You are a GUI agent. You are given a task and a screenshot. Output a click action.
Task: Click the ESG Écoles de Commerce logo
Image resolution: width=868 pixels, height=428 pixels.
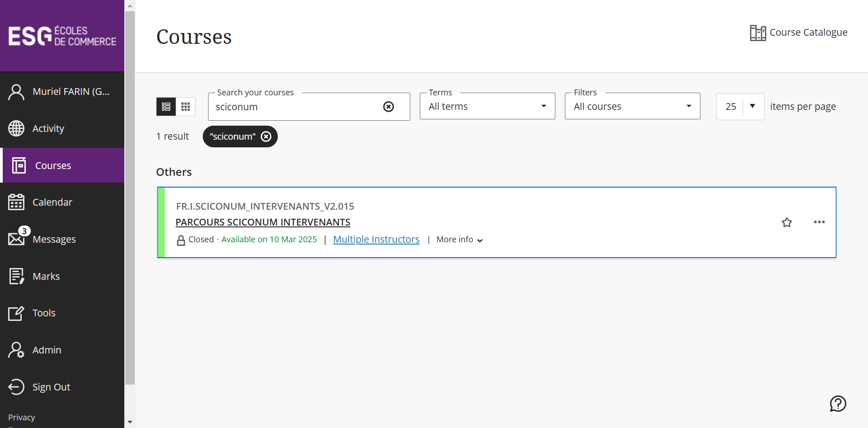[62, 36]
